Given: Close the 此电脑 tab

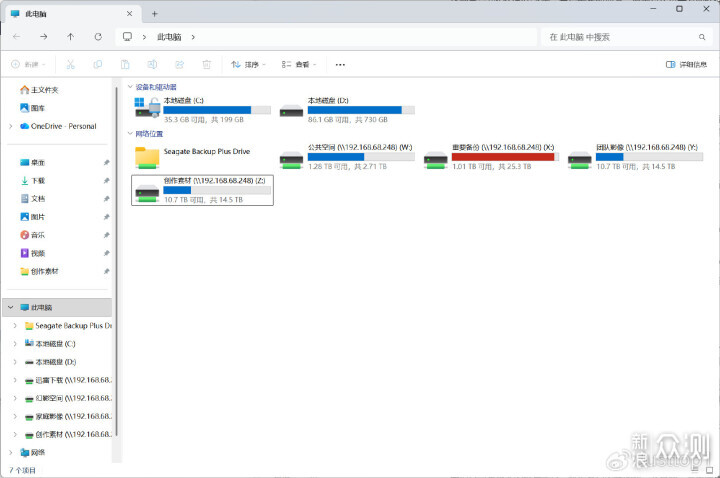Looking at the screenshot, I should tap(129, 14).
